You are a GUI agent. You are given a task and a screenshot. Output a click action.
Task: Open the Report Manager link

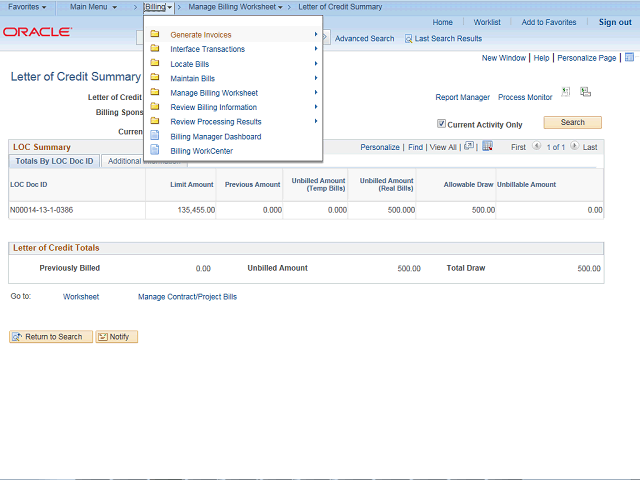[462, 98]
